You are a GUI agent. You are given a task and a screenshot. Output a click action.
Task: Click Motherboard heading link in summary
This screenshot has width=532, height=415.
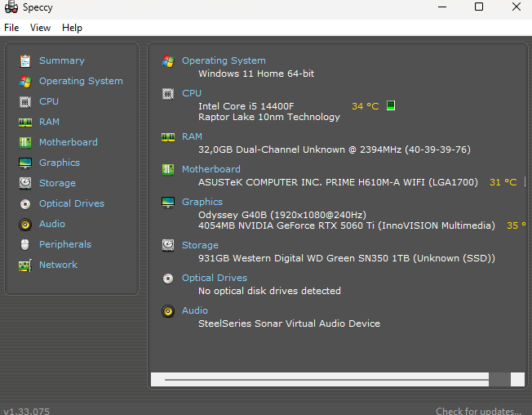pyautogui.click(x=211, y=169)
